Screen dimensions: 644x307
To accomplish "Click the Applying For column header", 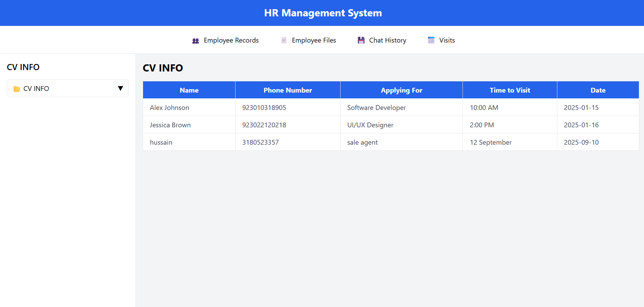I will pyautogui.click(x=401, y=90).
